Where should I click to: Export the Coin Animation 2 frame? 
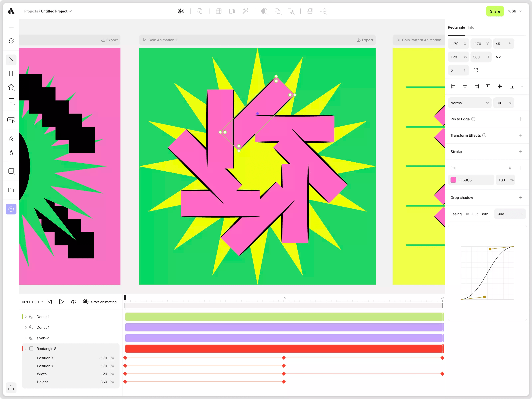tap(365, 40)
